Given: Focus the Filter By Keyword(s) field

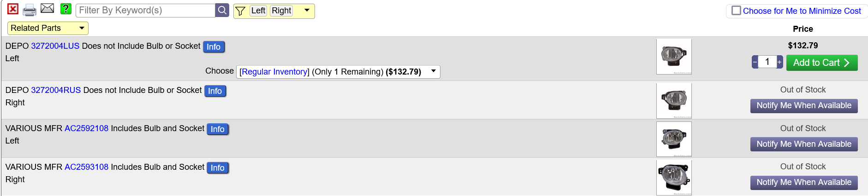Looking at the screenshot, I should tap(145, 10).
